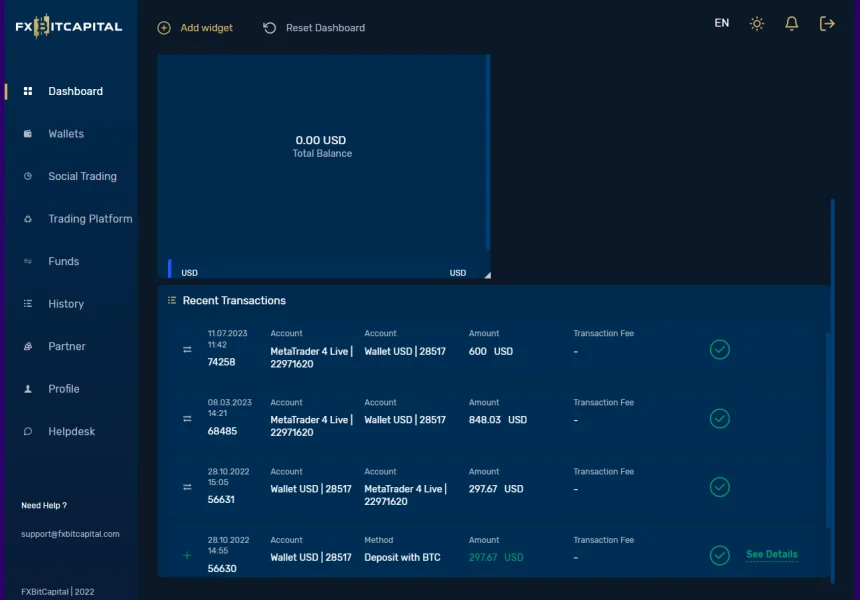Image resolution: width=860 pixels, height=600 pixels.
Task: Click the Profile sidebar icon
Action: (x=28, y=389)
